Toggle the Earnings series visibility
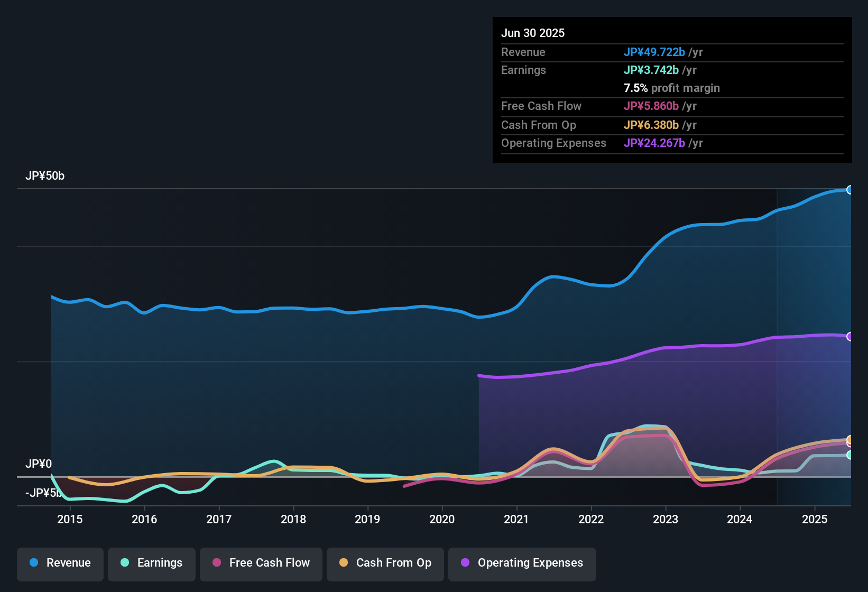Viewport: 868px width, 592px height. [x=152, y=563]
